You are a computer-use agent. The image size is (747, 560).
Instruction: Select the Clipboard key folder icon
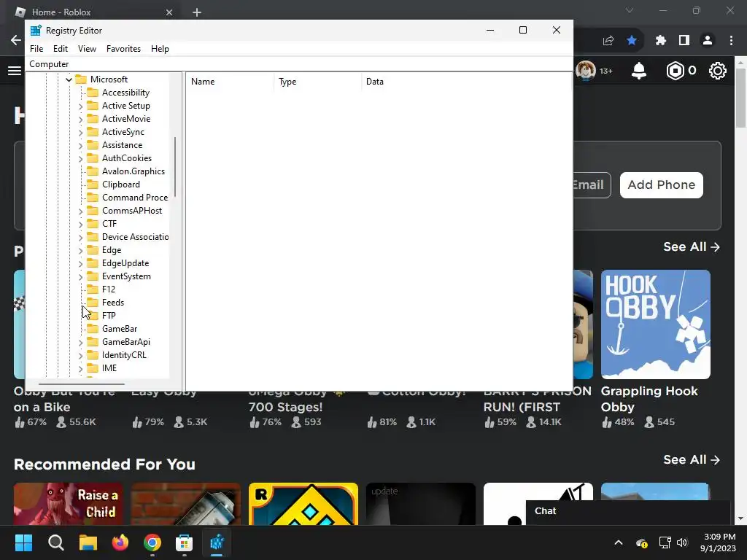tap(93, 184)
